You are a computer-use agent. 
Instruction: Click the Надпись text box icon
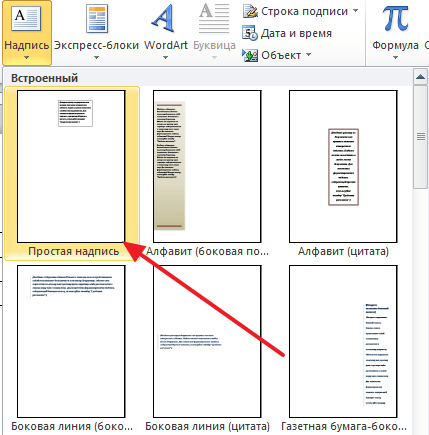point(26,19)
